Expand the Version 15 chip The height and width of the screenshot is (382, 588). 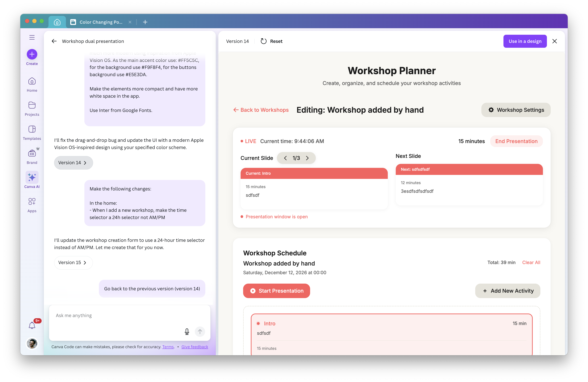point(73,263)
